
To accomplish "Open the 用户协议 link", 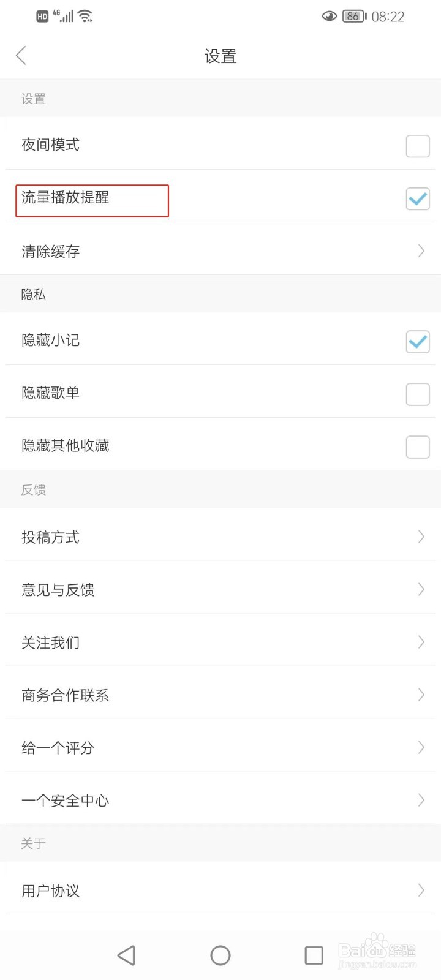I will [x=51, y=891].
